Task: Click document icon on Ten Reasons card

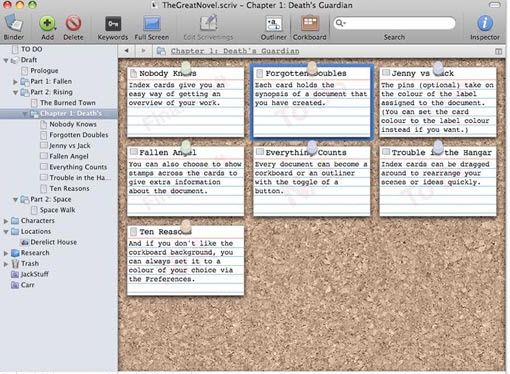Action: (x=133, y=231)
